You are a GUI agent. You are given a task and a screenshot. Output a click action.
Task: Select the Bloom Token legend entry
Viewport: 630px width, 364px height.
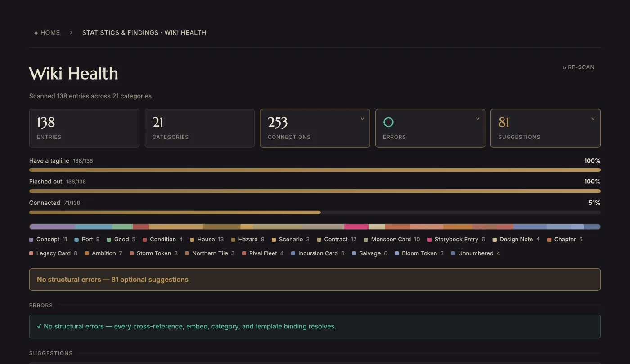pyautogui.click(x=419, y=253)
